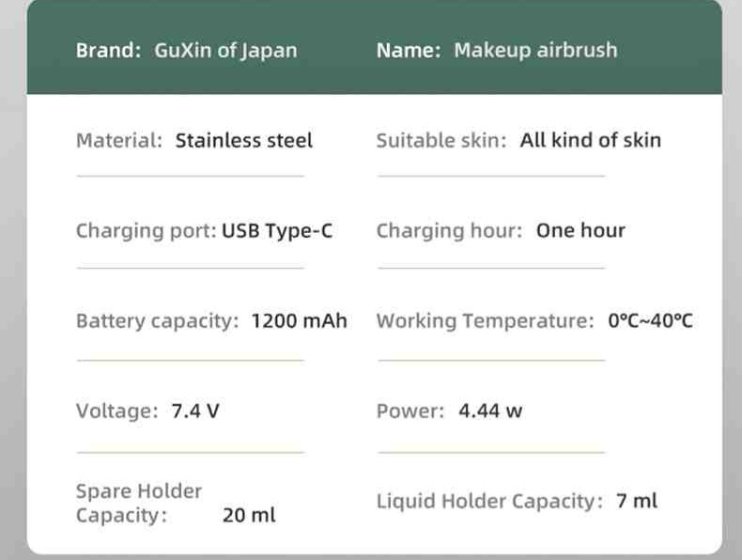Select the 1200 mAh battery value

coord(299,321)
